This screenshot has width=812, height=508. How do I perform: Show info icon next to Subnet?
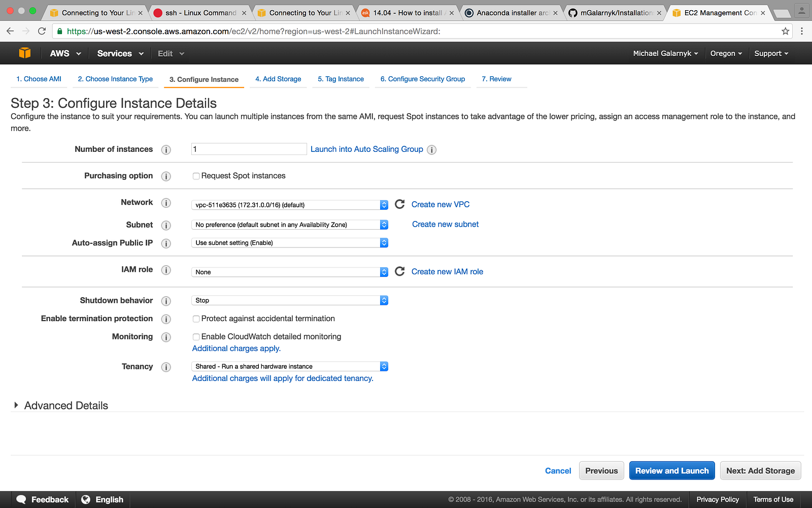coord(166,225)
